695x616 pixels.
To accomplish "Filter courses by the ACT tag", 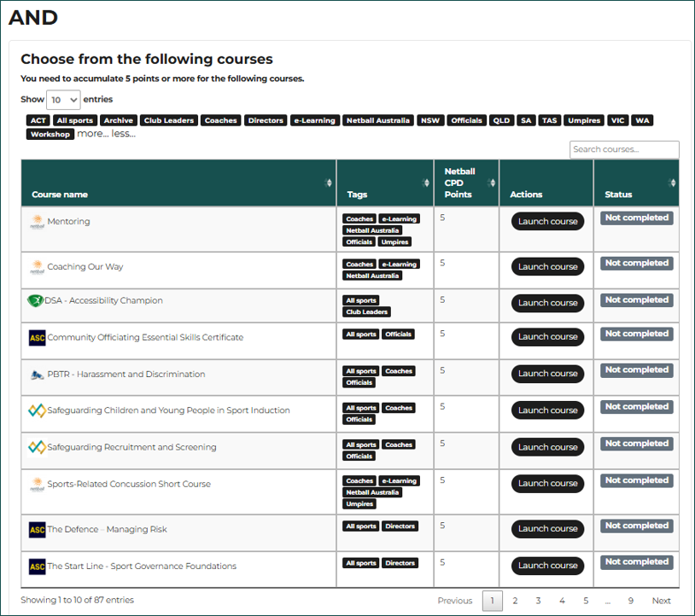I will [x=38, y=120].
